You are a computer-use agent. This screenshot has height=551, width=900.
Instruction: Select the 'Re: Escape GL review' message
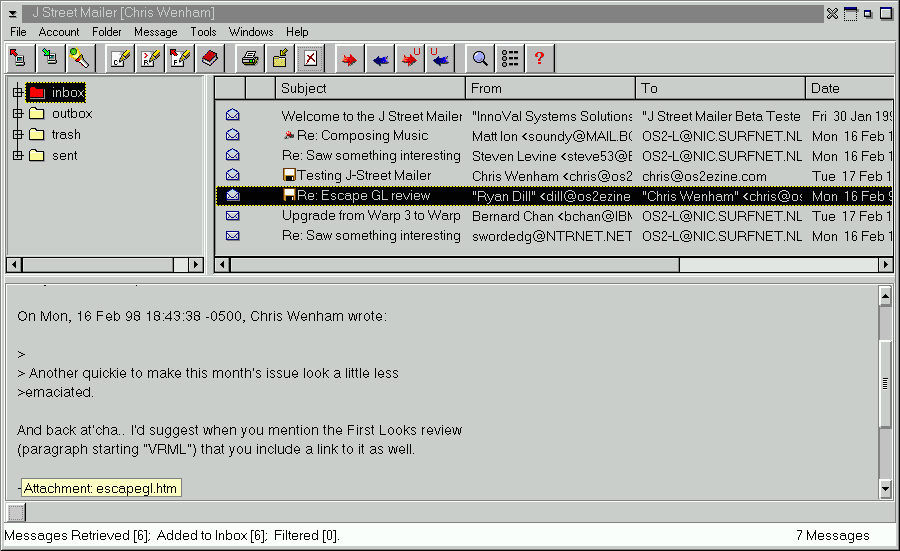point(554,196)
